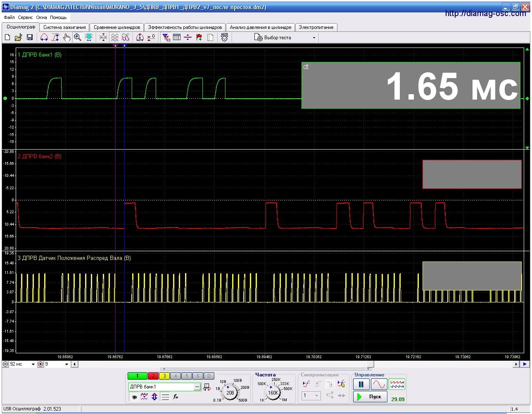Click the trigger curve sync icon

pos(306,384)
